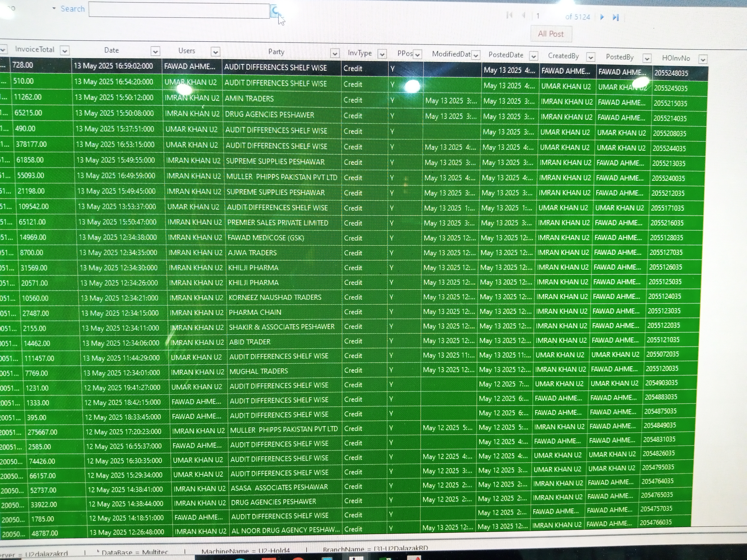Go to next page arrow
Viewport: 747px width, 560px height.
tap(602, 17)
